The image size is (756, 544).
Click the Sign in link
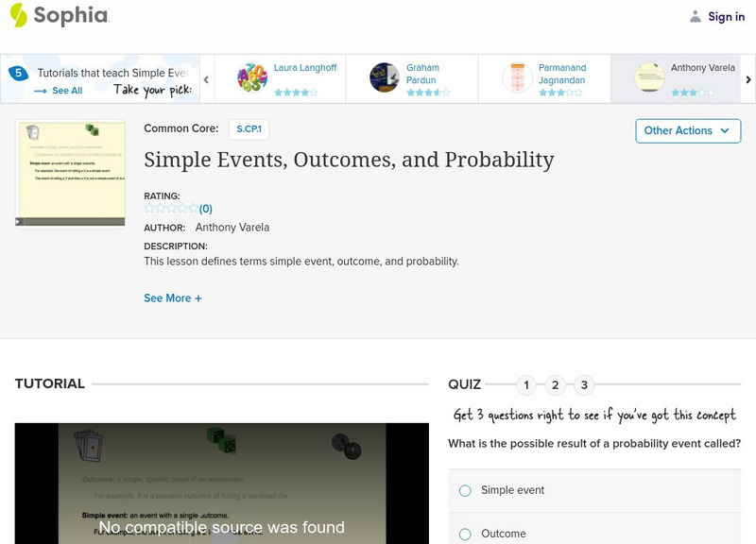[x=726, y=16]
